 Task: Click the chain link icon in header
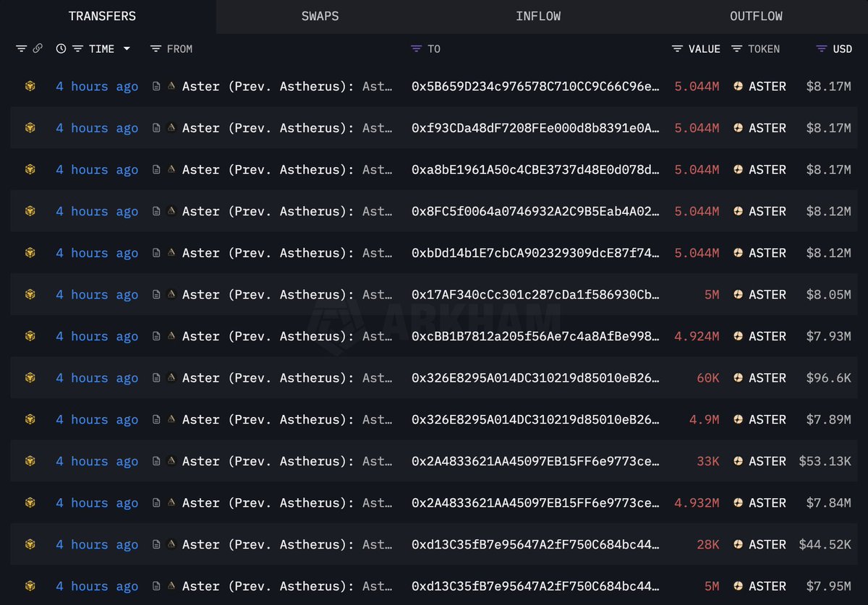[38, 49]
